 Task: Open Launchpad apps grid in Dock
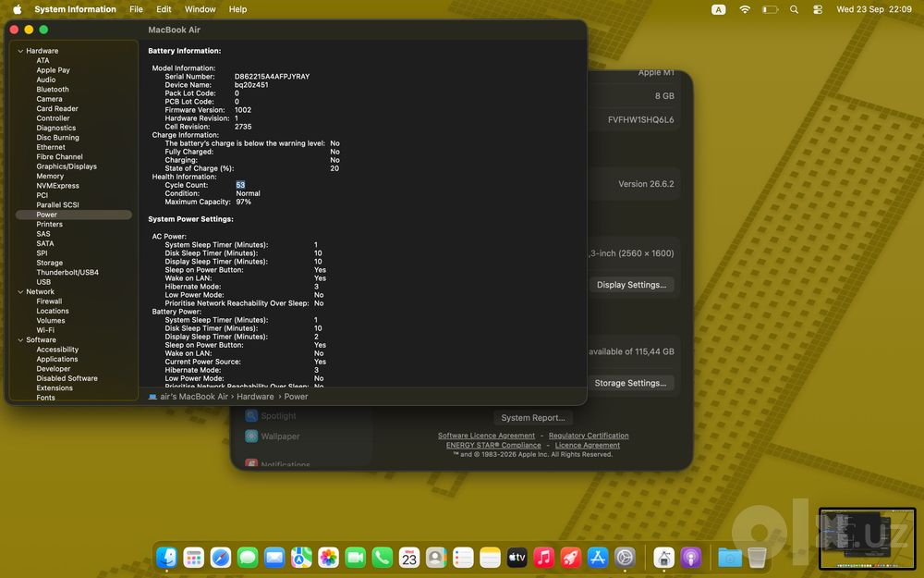[x=194, y=557]
